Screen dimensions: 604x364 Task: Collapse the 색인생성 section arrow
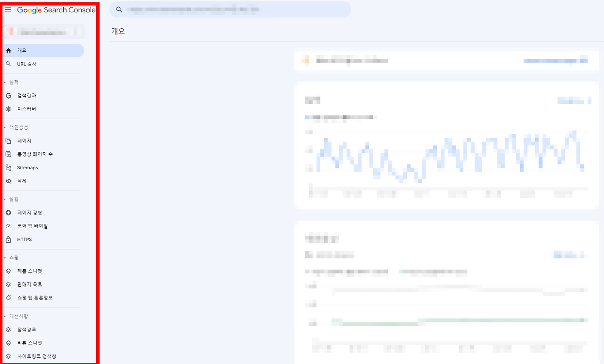(5, 127)
